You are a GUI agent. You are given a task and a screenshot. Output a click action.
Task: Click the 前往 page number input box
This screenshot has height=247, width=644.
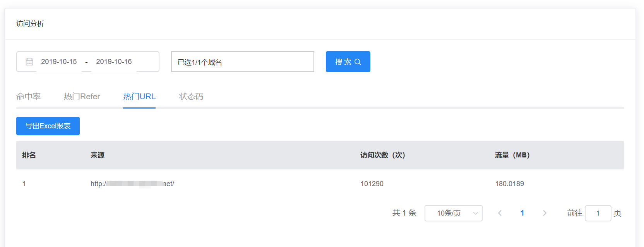[x=598, y=213]
